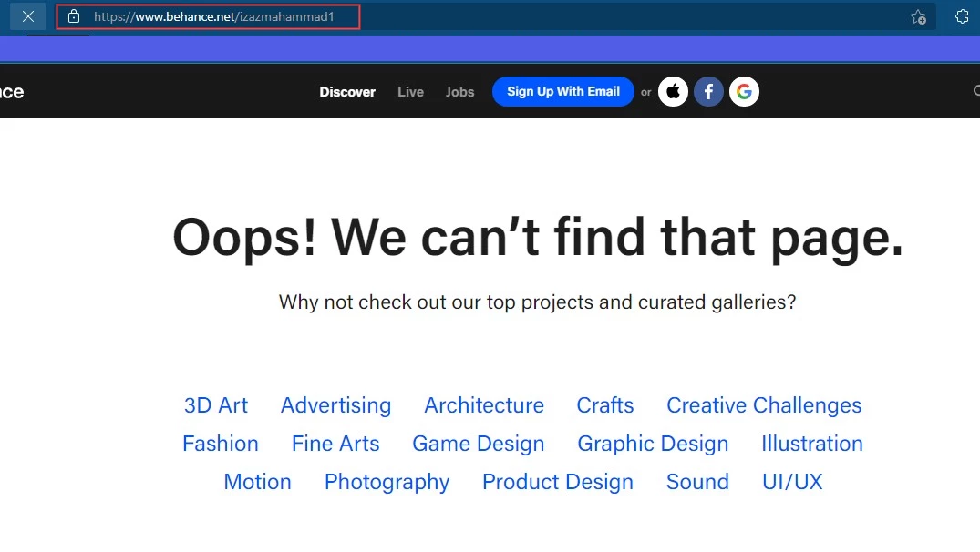Open the Live menu item
Image resolution: width=980 pixels, height=552 pixels.
point(410,92)
